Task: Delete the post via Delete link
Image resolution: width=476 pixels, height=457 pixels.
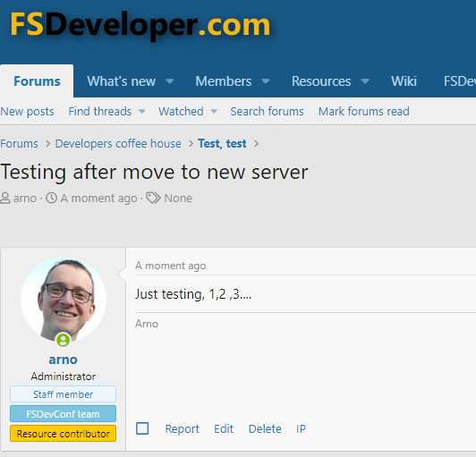Action: click(265, 428)
